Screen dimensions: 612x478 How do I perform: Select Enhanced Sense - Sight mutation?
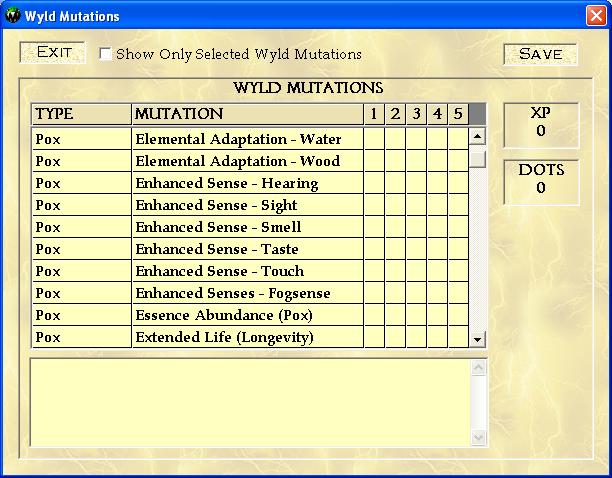(x=248, y=205)
